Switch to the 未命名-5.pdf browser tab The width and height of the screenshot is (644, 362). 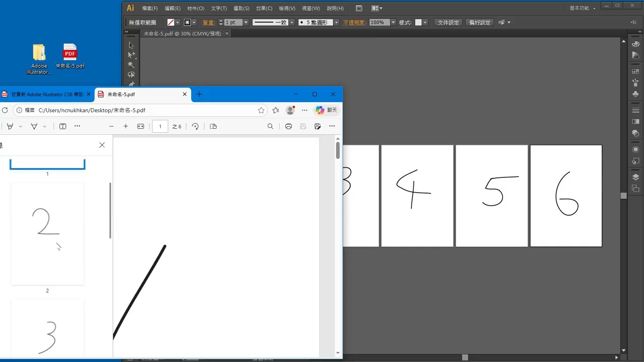[143, 94]
